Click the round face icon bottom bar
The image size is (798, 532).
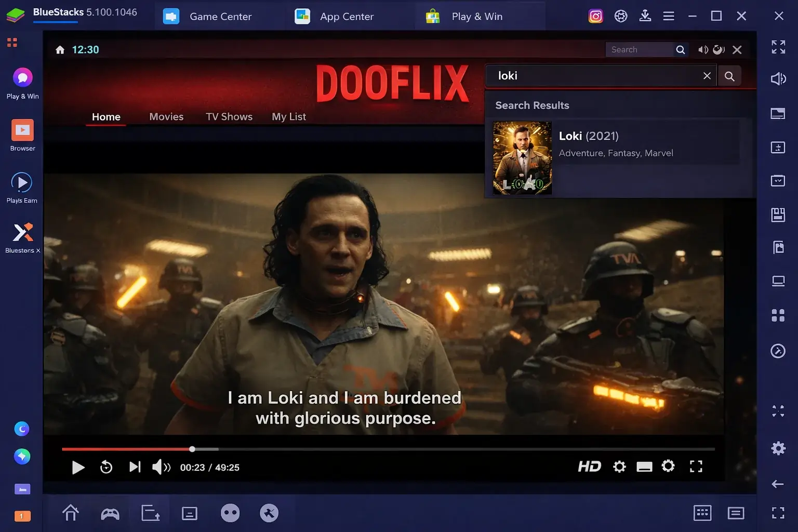[x=230, y=513]
